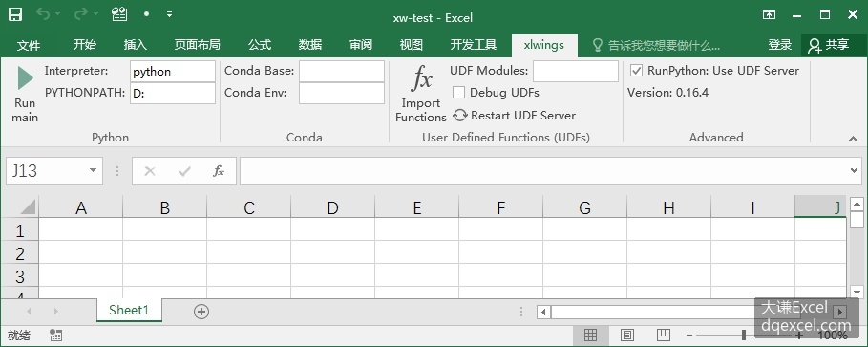
Task: Open the Name Box dropdown arrow
Action: click(x=93, y=170)
